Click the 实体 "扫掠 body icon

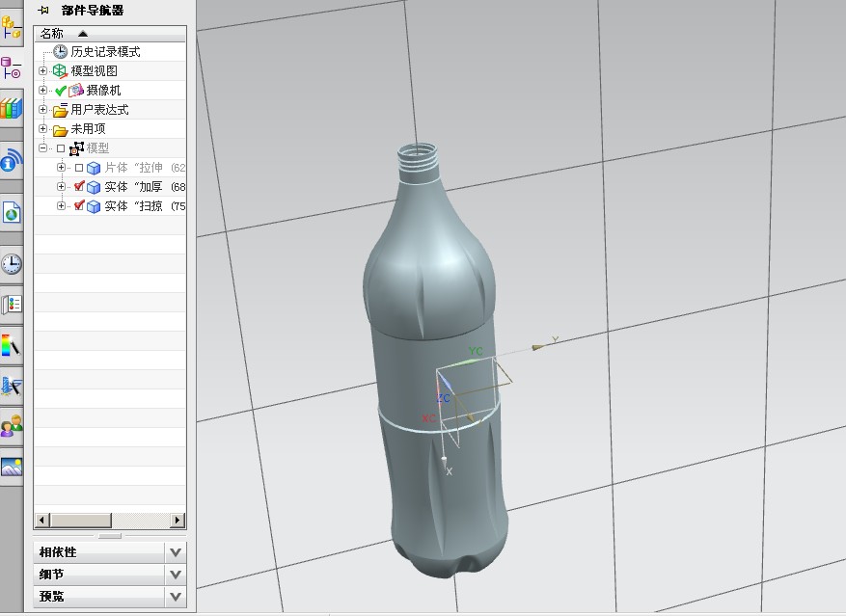pos(94,206)
